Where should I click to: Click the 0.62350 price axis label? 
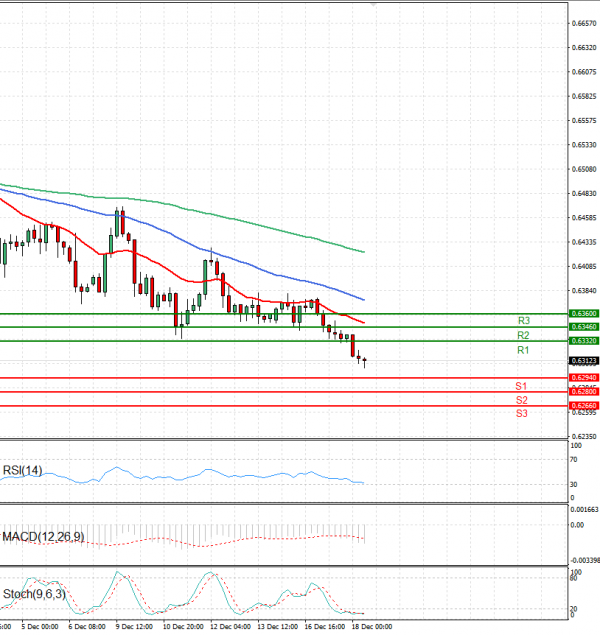tap(584, 436)
